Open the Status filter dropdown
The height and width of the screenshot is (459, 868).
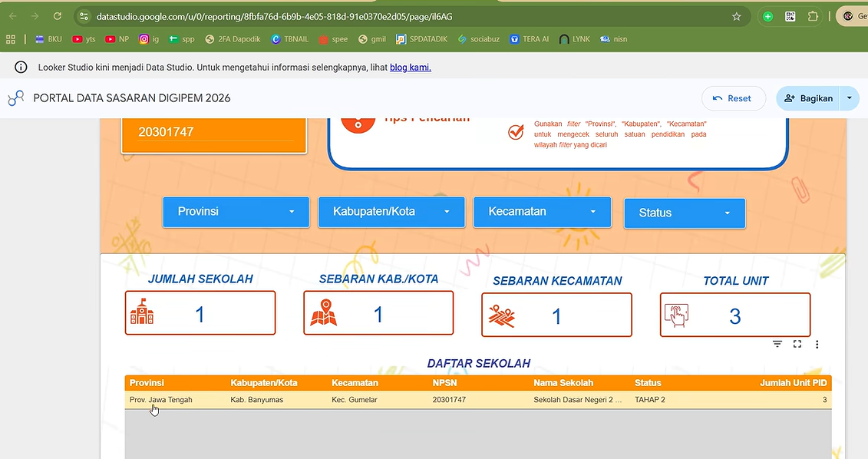coord(685,213)
